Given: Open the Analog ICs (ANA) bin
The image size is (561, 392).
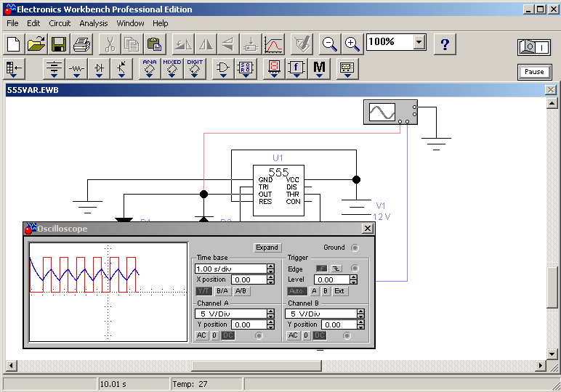Looking at the screenshot, I should (150, 68).
